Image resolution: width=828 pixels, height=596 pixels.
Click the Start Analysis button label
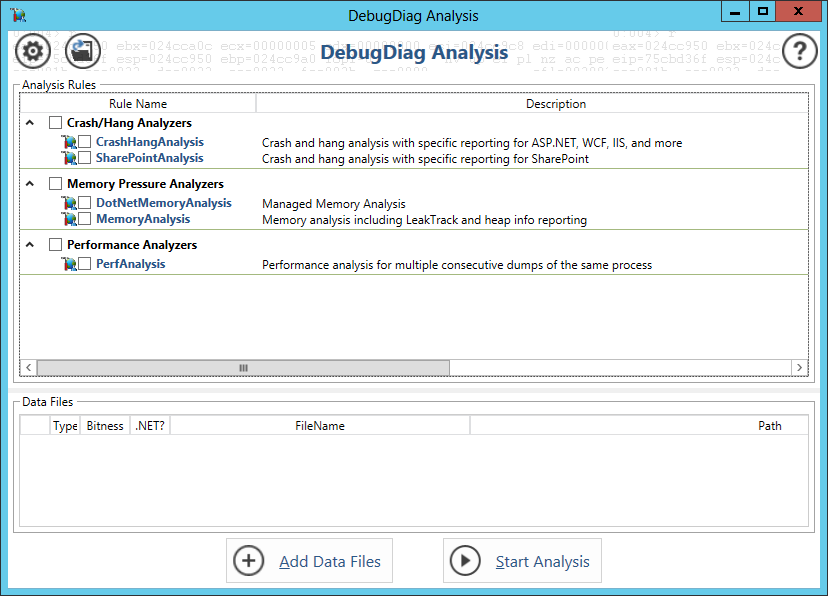(x=542, y=562)
